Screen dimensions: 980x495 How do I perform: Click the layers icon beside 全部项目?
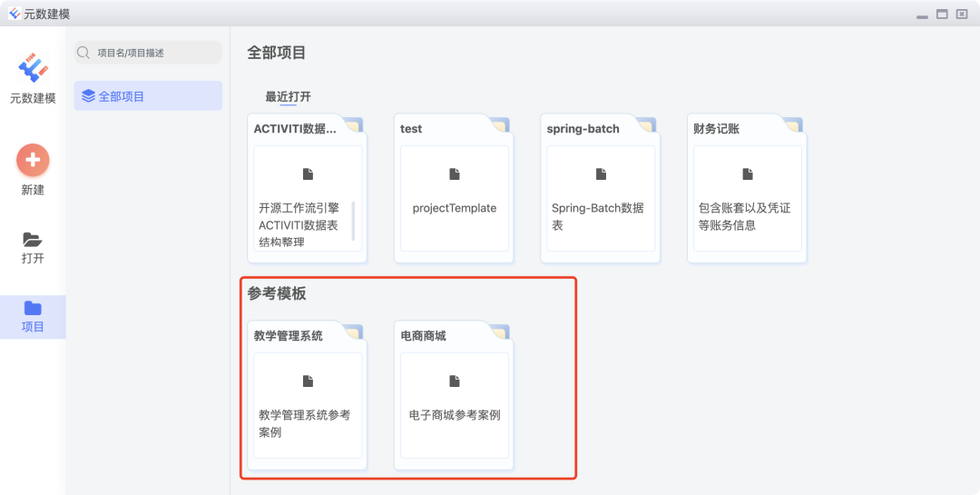pyautogui.click(x=88, y=96)
